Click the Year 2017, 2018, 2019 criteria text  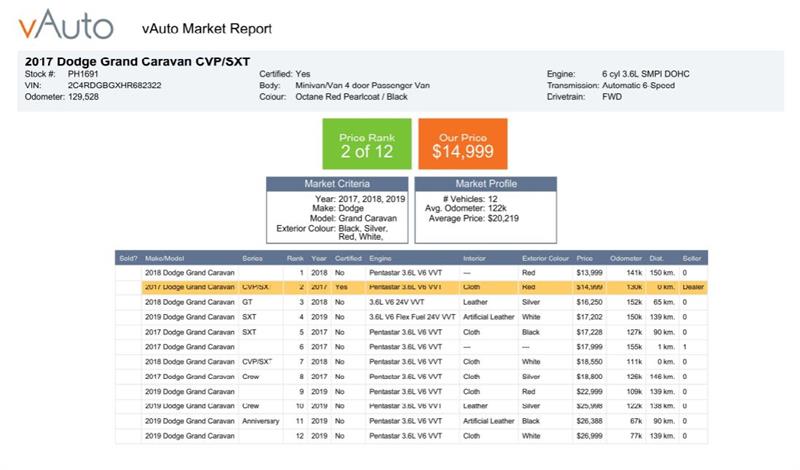[x=360, y=199]
